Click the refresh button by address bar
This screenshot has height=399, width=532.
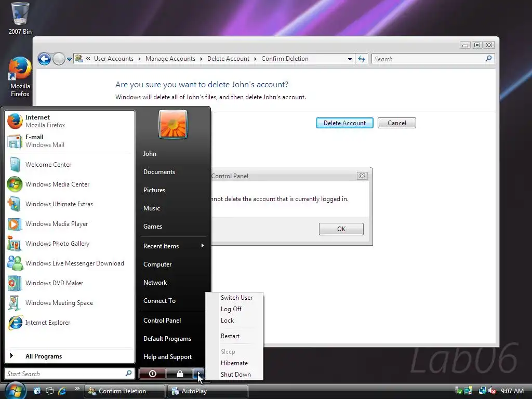click(x=362, y=59)
